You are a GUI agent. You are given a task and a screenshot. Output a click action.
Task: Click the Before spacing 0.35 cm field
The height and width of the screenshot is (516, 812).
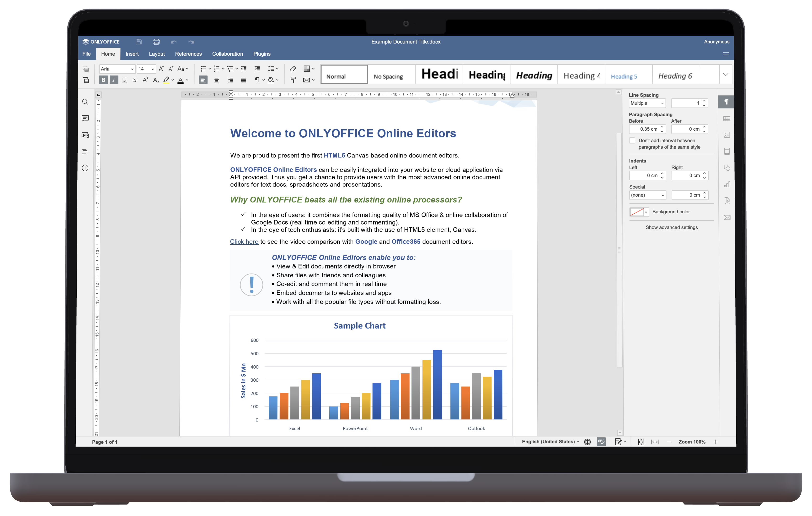[x=647, y=129]
